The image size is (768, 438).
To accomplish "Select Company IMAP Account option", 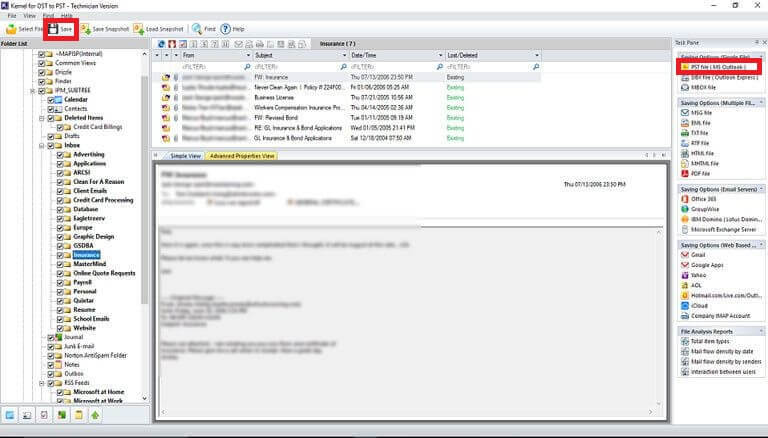I will click(716, 316).
